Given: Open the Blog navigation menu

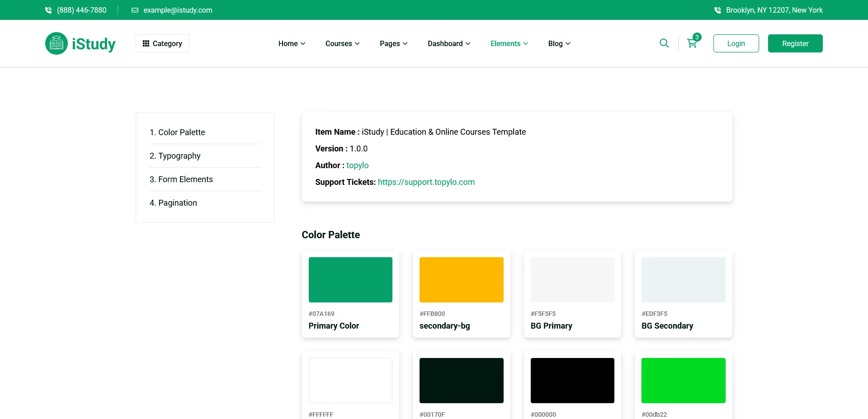Looking at the screenshot, I should point(559,43).
